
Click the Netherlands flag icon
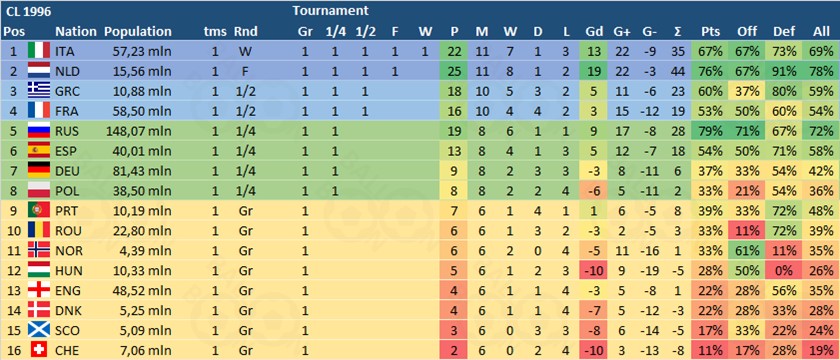(39, 71)
